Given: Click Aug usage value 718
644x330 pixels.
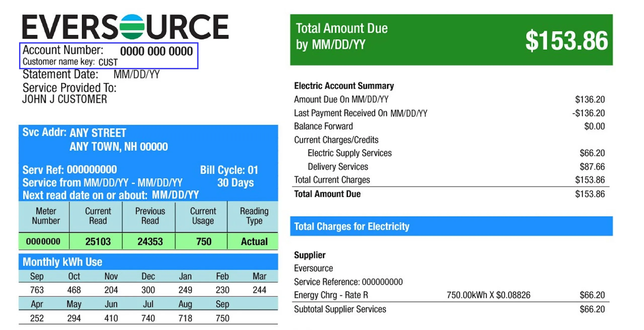Looking at the screenshot, I should 185,318.
